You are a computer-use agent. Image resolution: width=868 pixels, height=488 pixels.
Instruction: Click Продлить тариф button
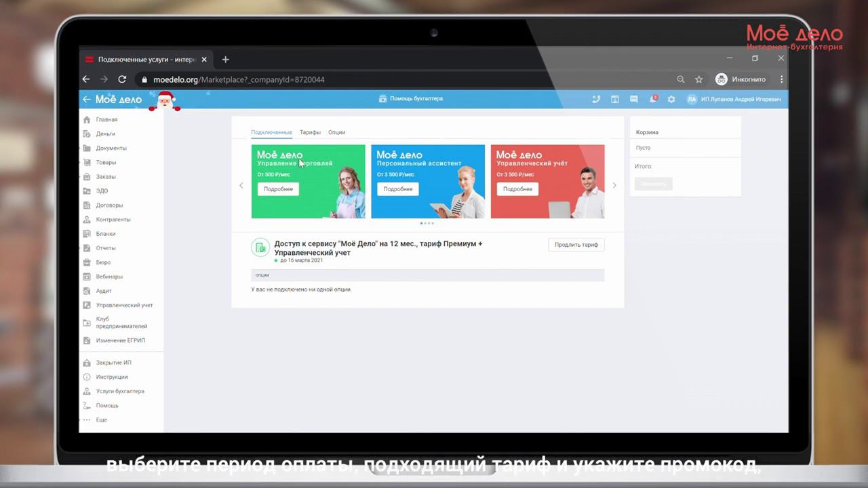click(576, 245)
